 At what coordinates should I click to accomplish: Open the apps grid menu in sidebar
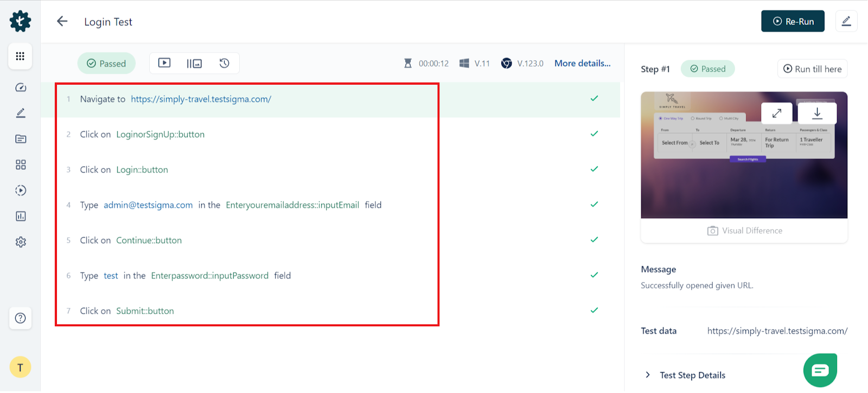pyautogui.click(x=20, y=56)
